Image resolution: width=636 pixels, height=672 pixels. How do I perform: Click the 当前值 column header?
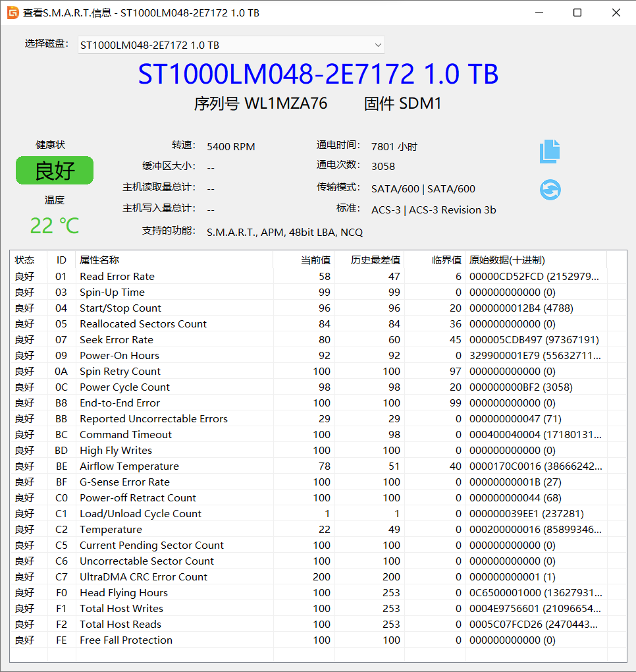pos(315,260)
